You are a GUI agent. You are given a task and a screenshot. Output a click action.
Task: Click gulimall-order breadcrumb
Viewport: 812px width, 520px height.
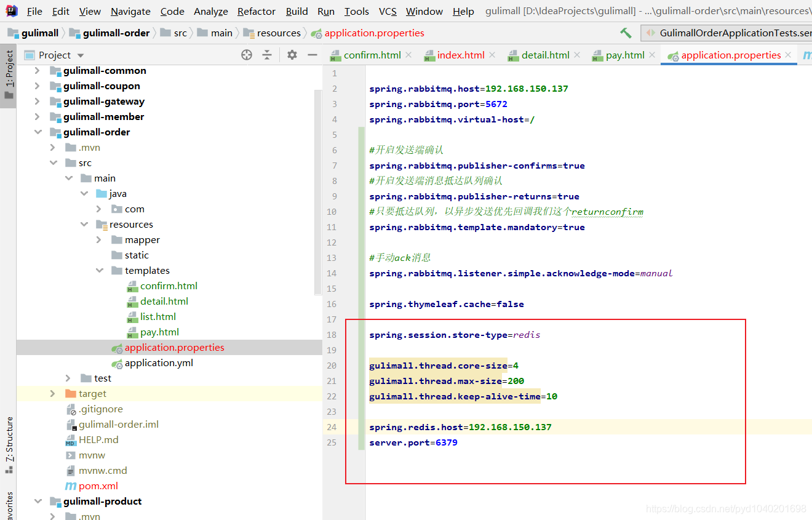click(109, 33)
